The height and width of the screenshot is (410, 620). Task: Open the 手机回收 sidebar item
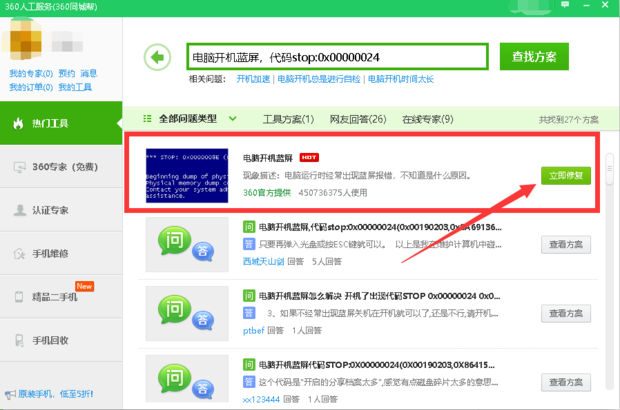(61, 340)
